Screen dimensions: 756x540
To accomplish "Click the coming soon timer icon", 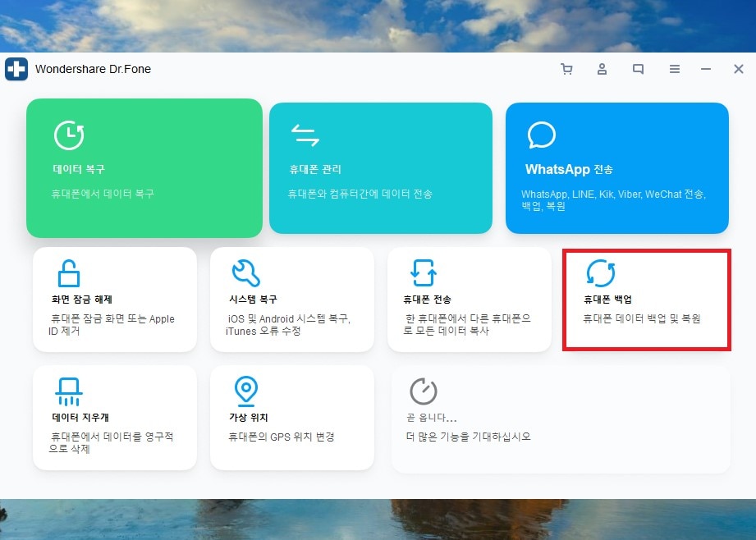I will [x=424, y=391].
